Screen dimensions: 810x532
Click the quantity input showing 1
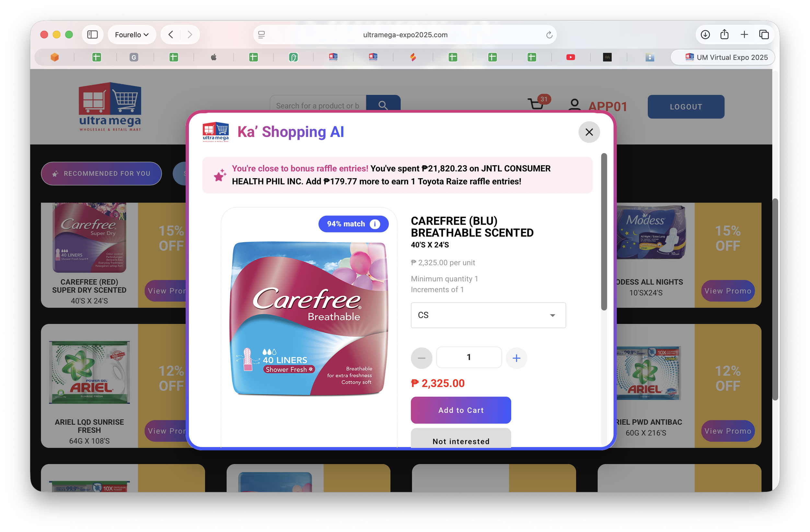click(469, 357)
